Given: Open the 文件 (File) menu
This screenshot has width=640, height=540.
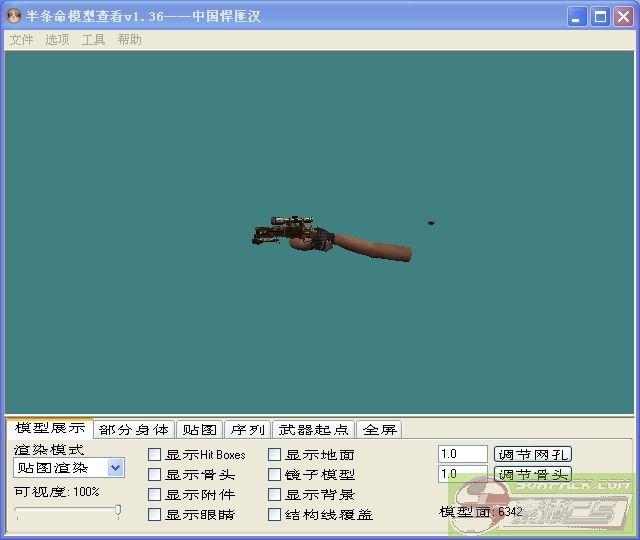Looking at the screenshot, I should (x=21, y=40).
